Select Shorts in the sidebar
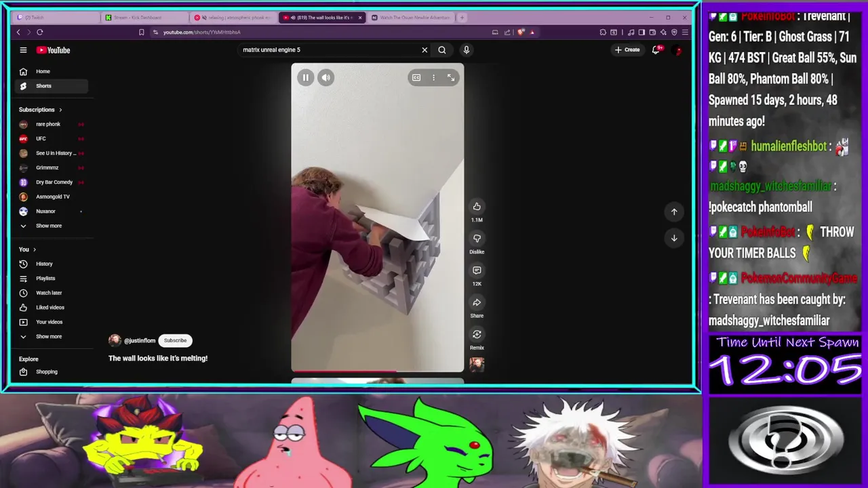 pyautogui.click(x=52, y=86)
